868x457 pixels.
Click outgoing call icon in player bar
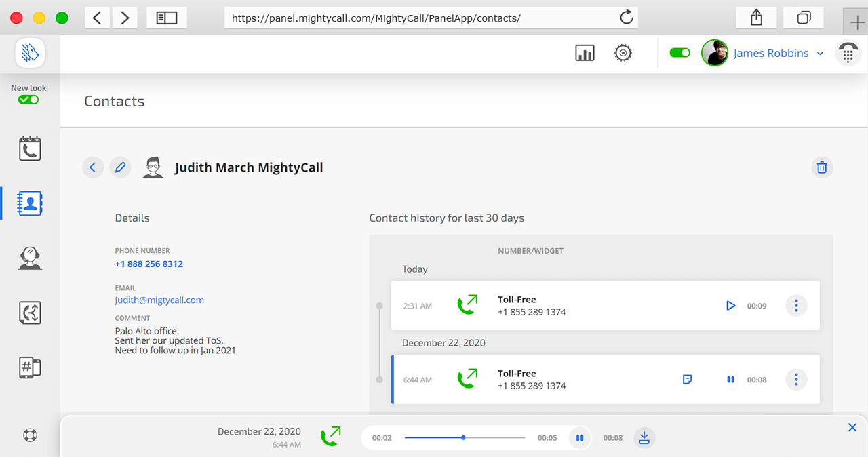point(331,436)
